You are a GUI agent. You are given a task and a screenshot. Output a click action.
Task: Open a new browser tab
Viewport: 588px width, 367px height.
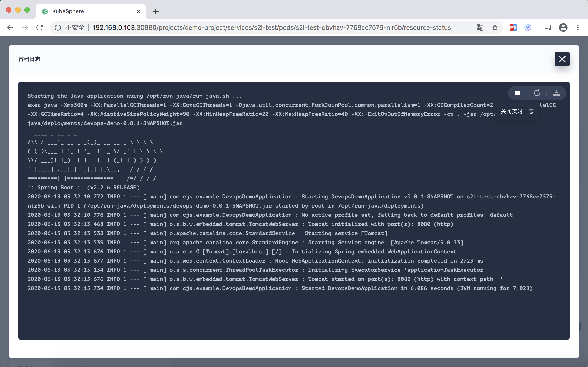156,11
